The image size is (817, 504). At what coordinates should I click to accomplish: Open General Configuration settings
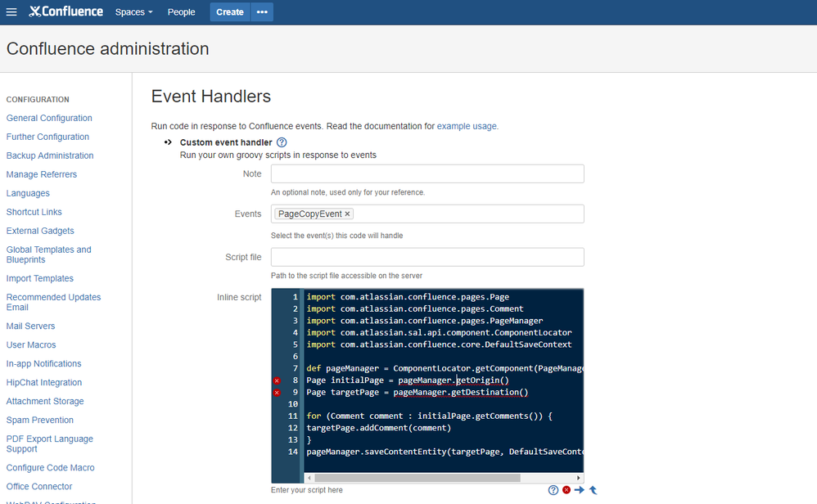(x=49, y=118)
